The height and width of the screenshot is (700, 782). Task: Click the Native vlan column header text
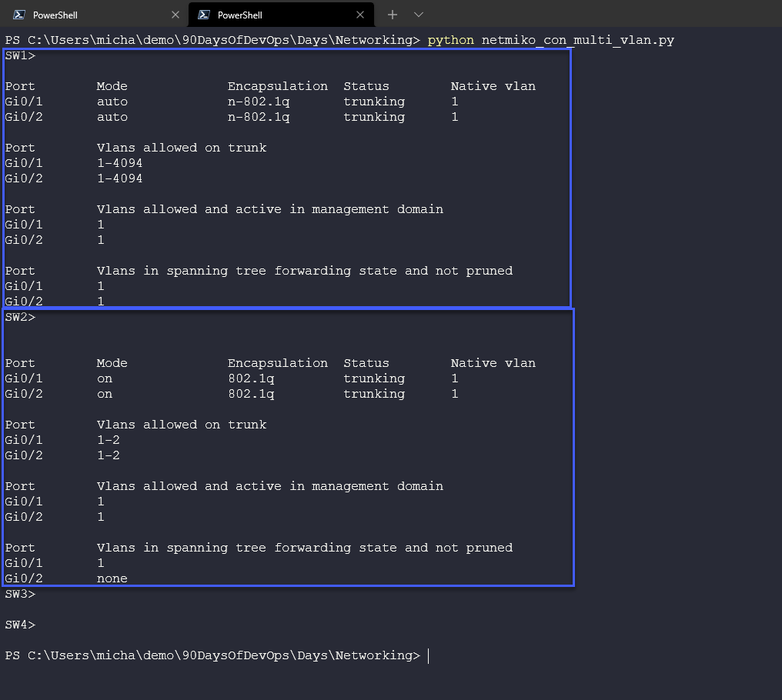(493, 86)
